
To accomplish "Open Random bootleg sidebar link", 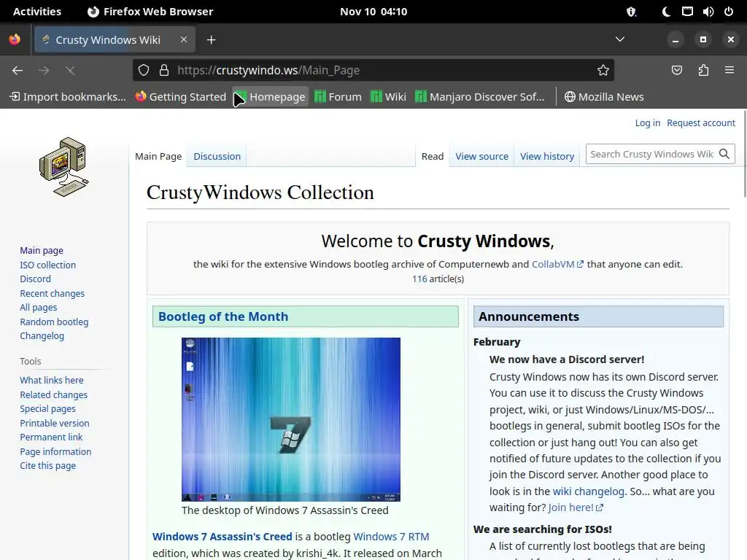I will [x=54, y=322].
